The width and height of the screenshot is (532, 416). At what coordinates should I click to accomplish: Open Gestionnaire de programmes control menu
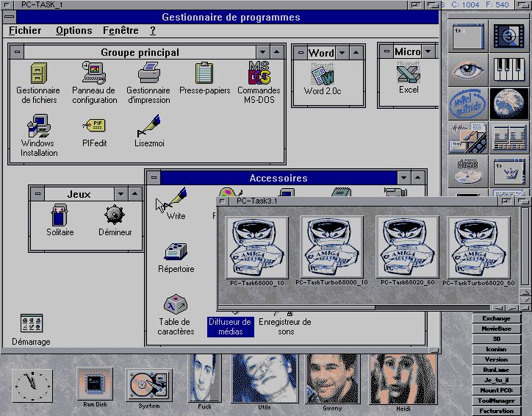[x=10, y=17]
